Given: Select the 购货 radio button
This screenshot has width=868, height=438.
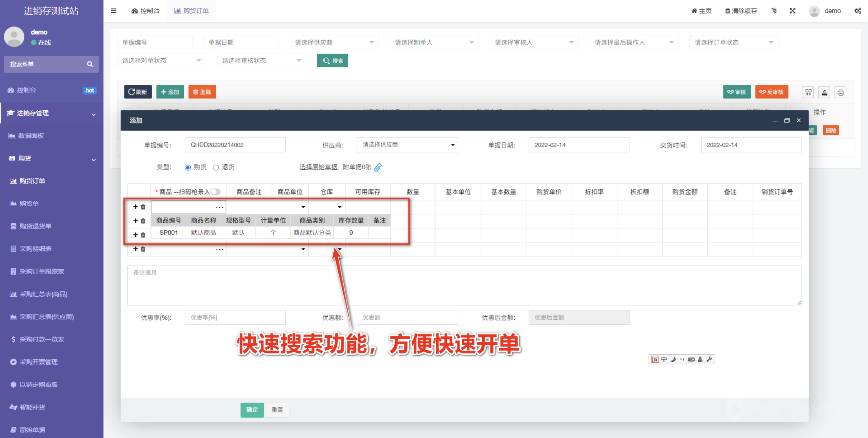Looking at the screenshot, I should [x=188, y=167].
